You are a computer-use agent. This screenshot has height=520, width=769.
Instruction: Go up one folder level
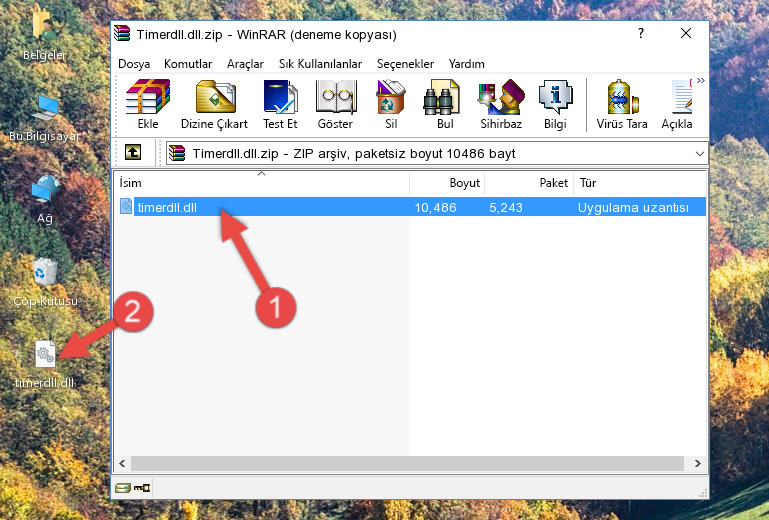pos(133,153)
